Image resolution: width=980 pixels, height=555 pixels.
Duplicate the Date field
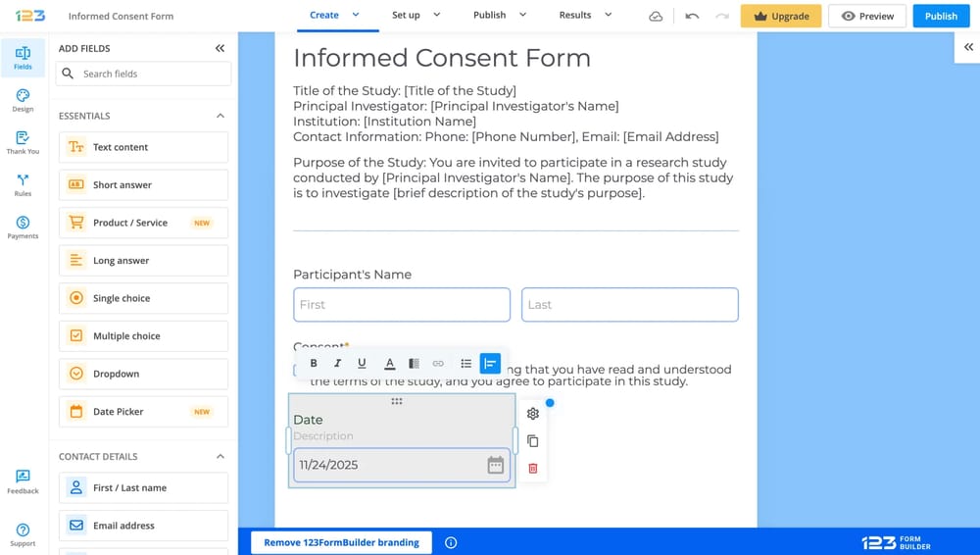pyautogui.click(x=533, y=441)
